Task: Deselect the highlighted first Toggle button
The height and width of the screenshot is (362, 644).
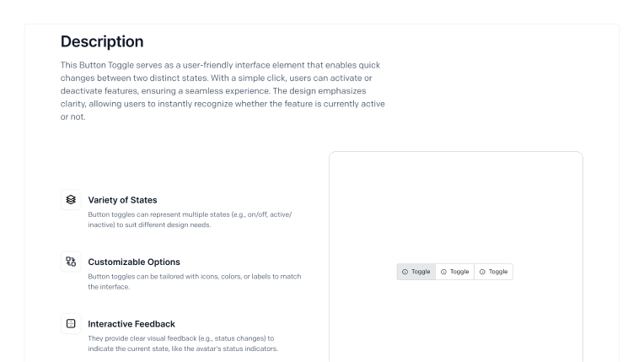Action: tap(416, 272)
